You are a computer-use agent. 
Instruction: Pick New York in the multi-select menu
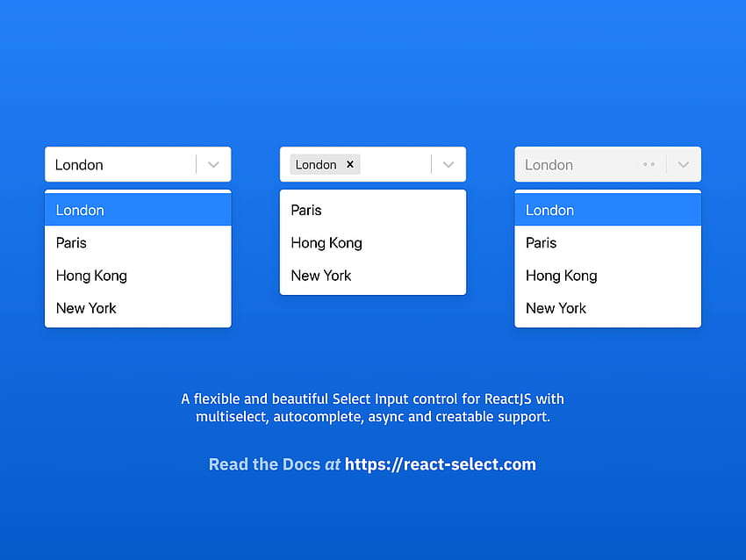[373, 275]
